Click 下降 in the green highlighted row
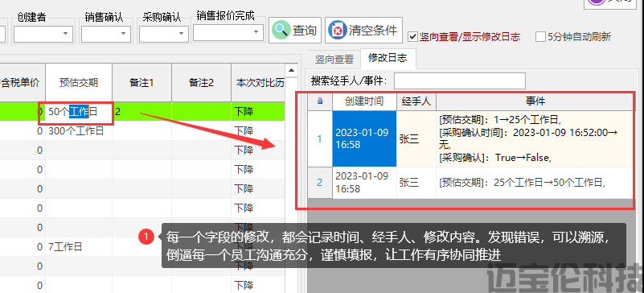This screenshot has height=293, width=644. pos(257,111)
